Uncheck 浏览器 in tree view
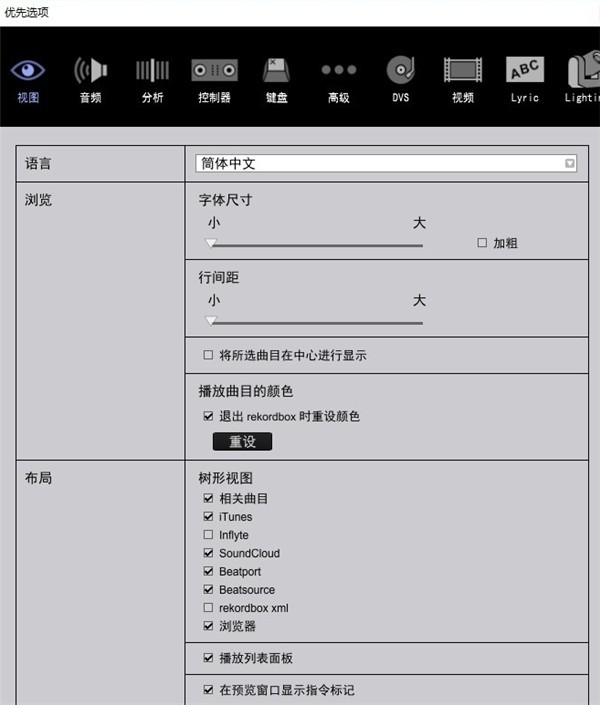Screen dimensions: 600x705 [208, 626]
